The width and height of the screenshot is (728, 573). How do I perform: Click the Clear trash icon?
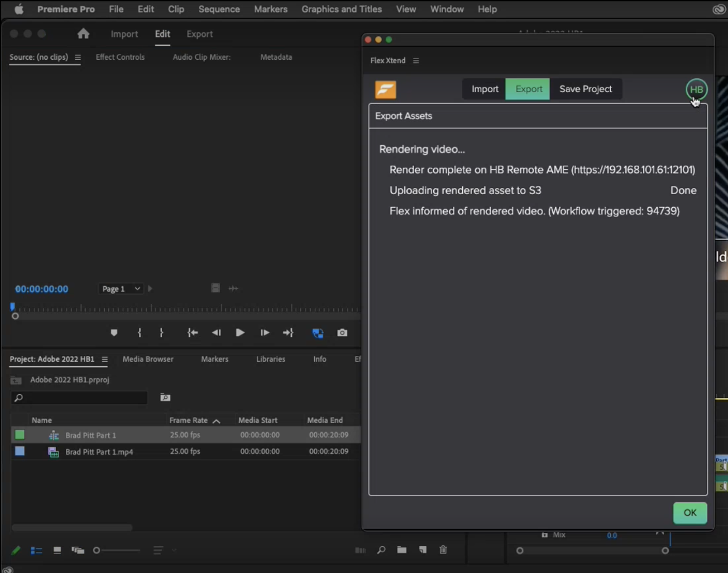coord(443,550)
